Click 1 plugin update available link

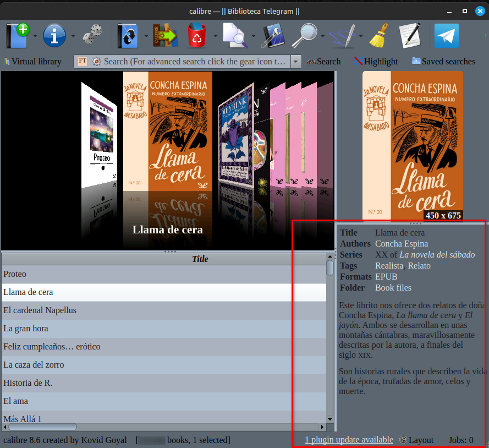pyautogui.click(x=349, y=440)
